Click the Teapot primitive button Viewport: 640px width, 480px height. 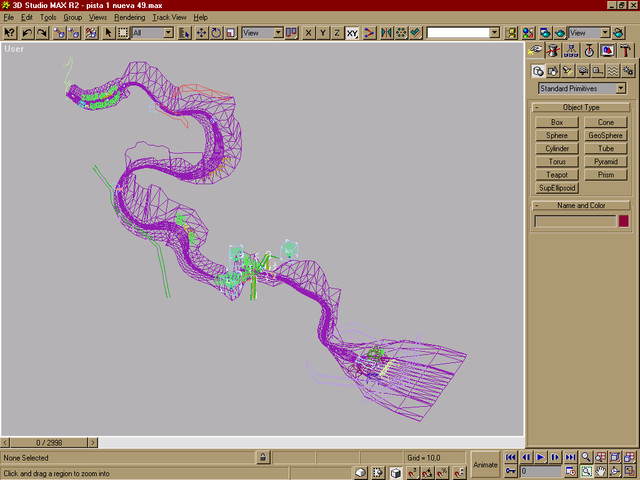click(557, 175)
